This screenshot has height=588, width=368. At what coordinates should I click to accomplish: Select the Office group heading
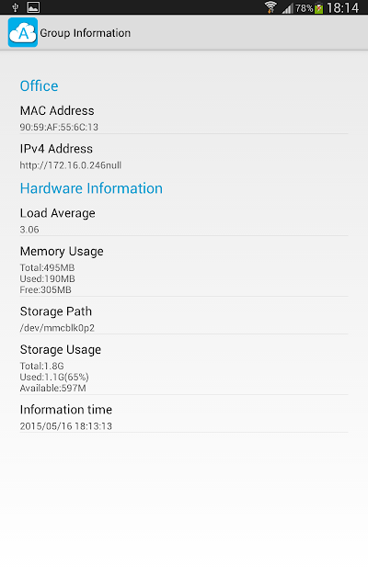[x=39, y=85]
